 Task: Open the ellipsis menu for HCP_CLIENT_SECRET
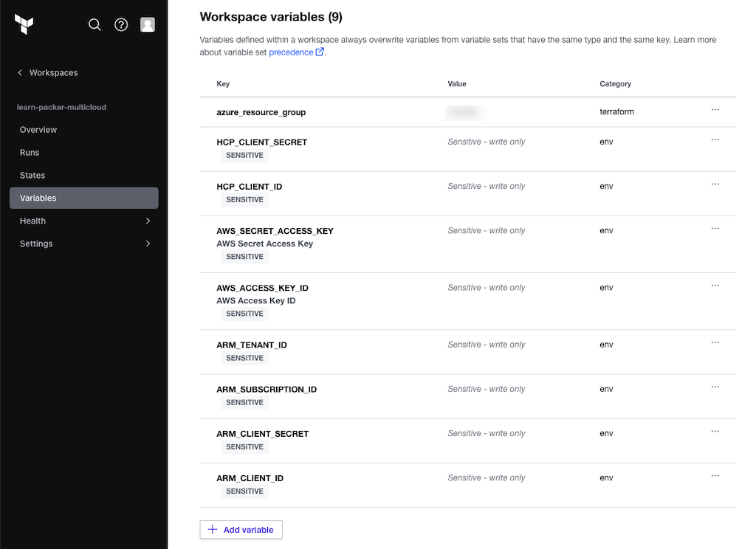pos(715,139)
